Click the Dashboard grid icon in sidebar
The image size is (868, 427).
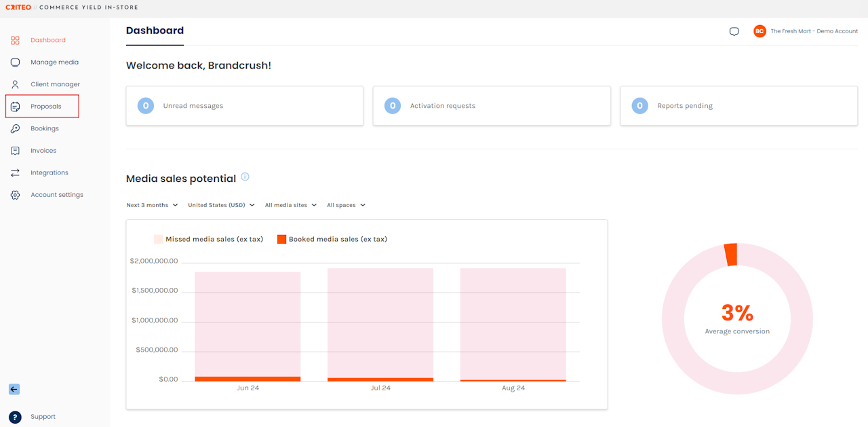click(x=15, y=41)
